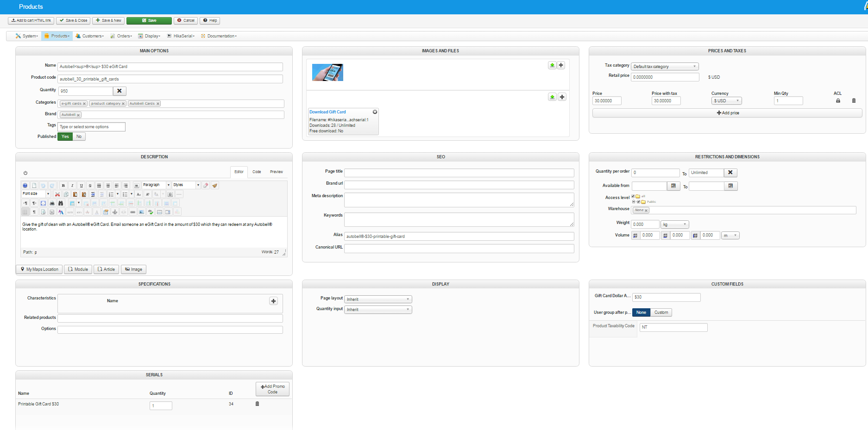Click the New Document icon in the editor
This screenshot has height=430, width=868.
34,186
